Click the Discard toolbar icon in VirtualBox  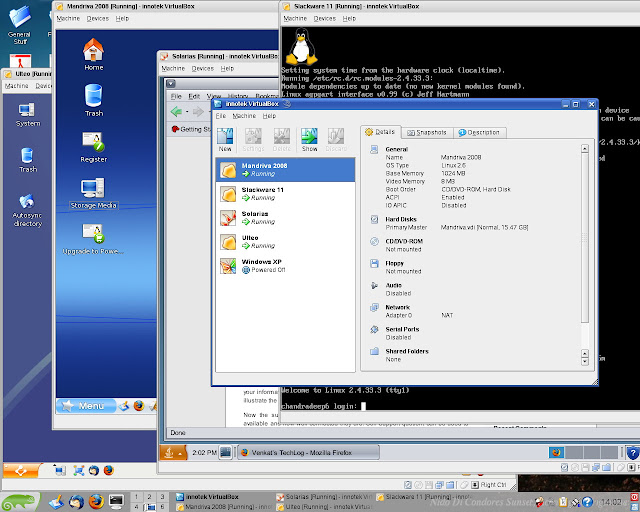(x=336, y=140)
